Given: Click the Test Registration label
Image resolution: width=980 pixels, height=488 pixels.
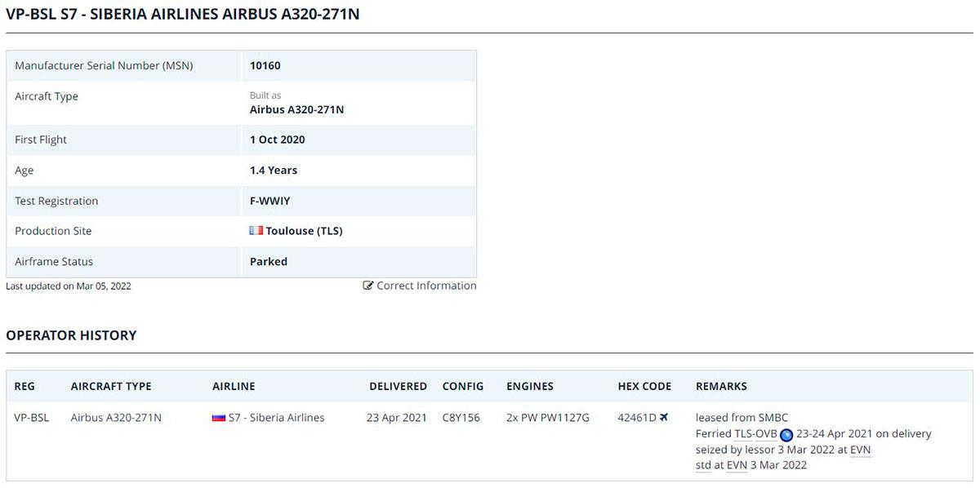Looking at the screenshot, I should (56, 201).
